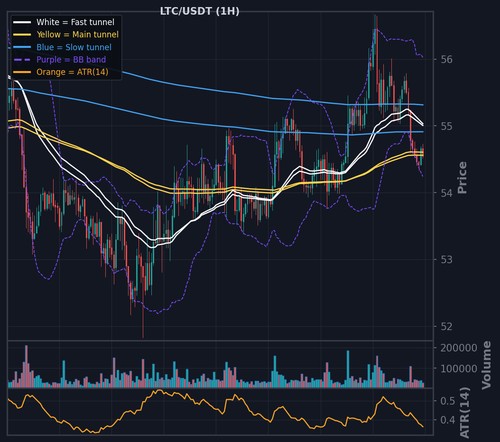
Task: Click the 'Price' axis title
Action: (463, 177)
